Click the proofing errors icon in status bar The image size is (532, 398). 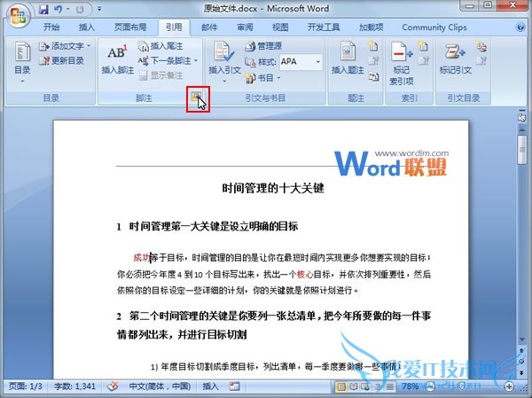(113, 386)
